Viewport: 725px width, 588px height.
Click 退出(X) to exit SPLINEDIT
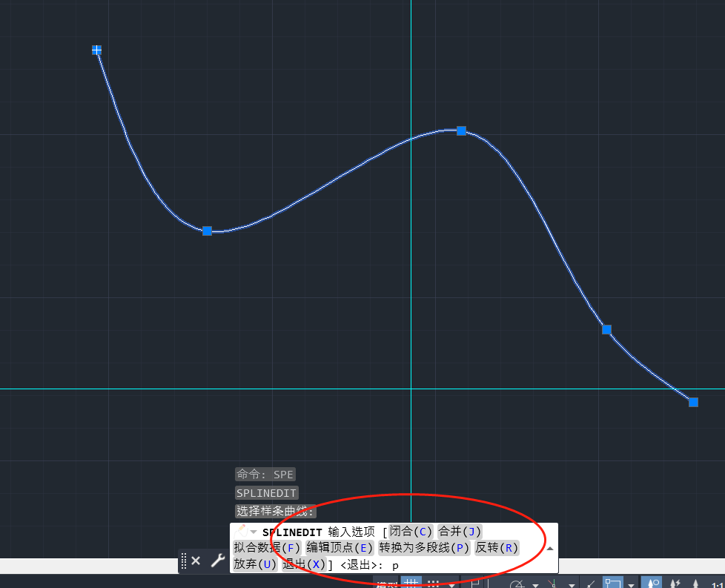[304, 564]
